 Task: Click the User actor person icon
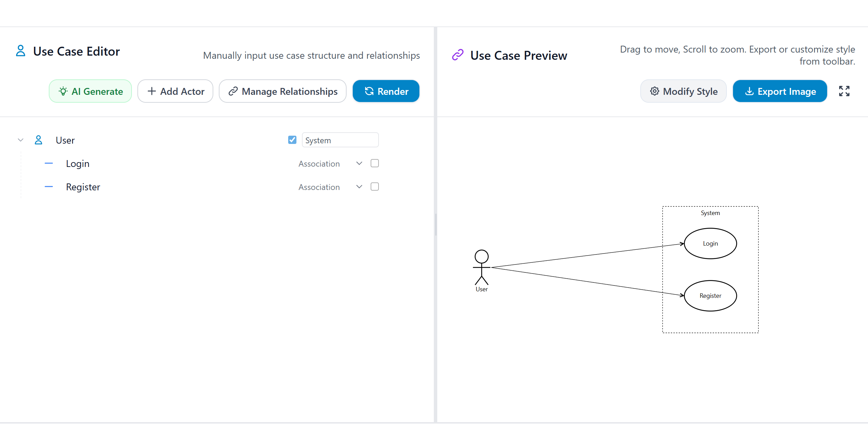38,140
